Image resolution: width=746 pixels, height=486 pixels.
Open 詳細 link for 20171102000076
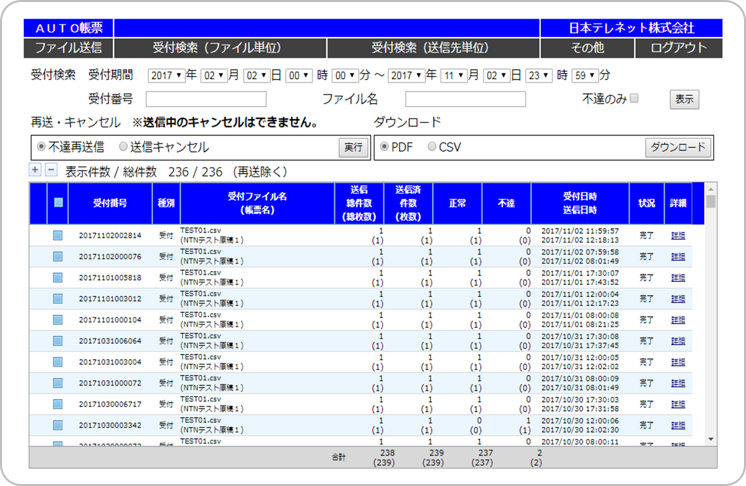[678, 257]
